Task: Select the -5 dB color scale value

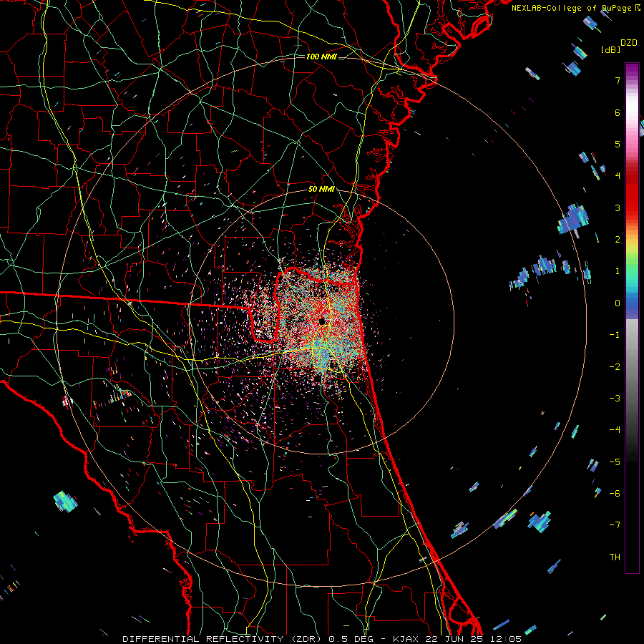Action: point(615,462)
